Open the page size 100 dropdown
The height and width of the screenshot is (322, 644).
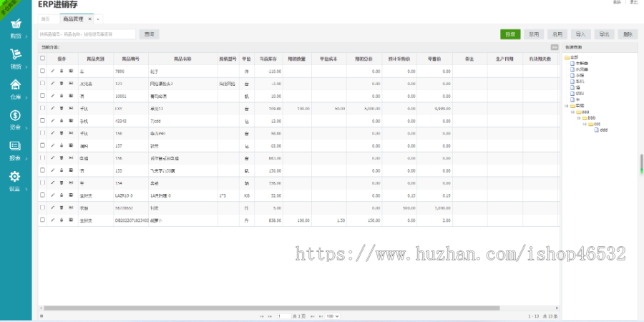(333, 316)
